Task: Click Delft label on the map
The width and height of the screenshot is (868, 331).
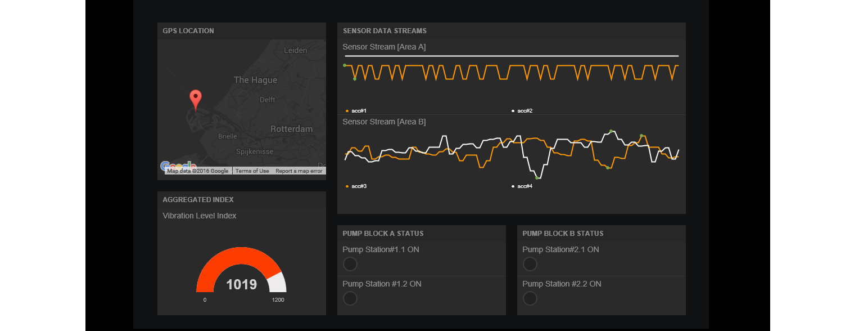Action: coord(268,100)
